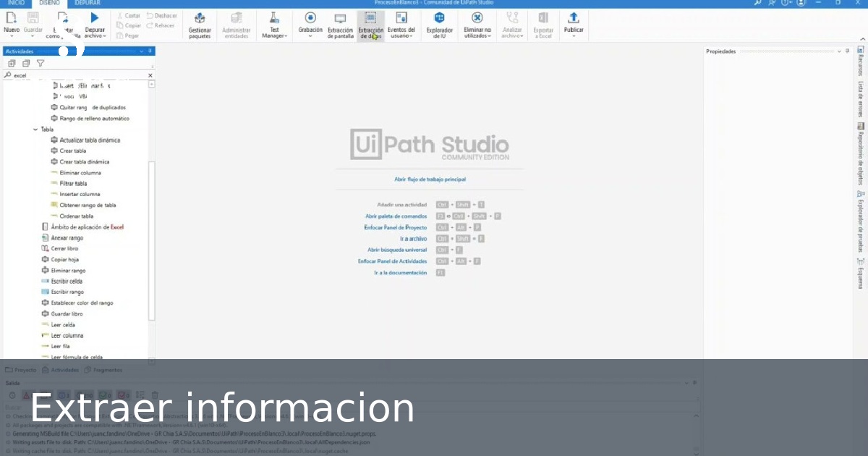Screen dimensions: 868x456
Task: Pin the Propiedades panel
Action: pyautogui.click(x=848, y=51)
